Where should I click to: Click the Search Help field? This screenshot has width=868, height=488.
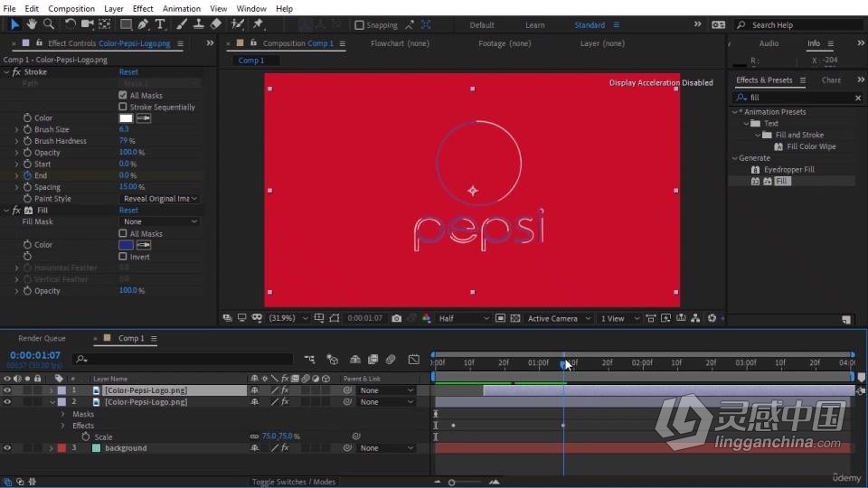click(799, 25)
